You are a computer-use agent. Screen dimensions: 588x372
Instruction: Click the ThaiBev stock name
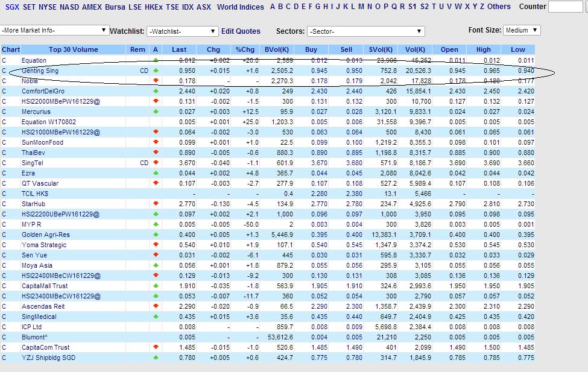[33, 153]
